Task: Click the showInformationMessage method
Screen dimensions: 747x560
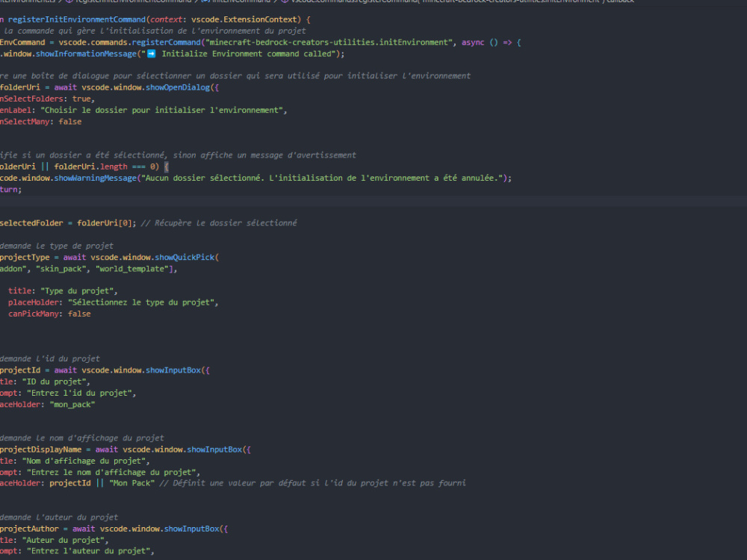Action: [86, 54]
